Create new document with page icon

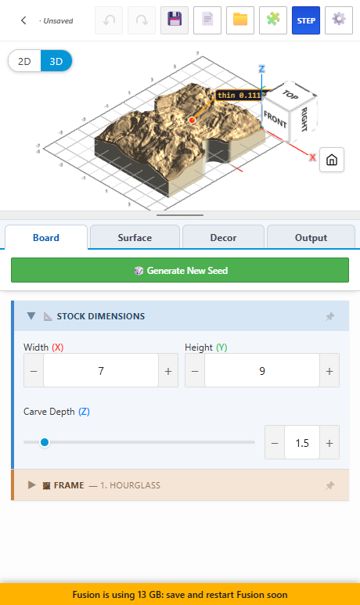[x=207, y=20]
